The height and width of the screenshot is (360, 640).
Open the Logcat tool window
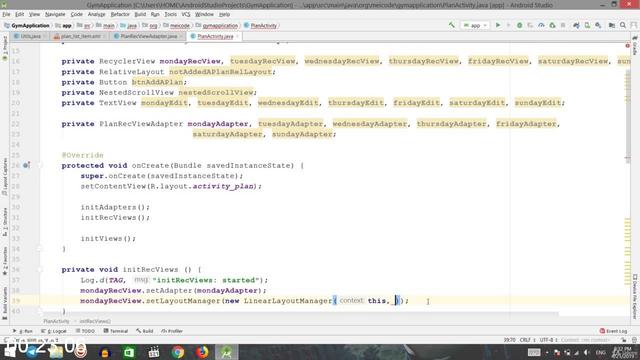pyautogui.click(x=54, y=331)
